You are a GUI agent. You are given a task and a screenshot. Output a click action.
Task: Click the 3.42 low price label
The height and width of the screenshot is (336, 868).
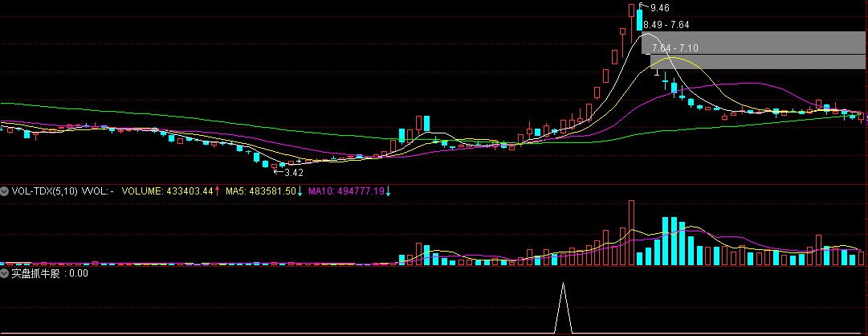click(294, 173)
